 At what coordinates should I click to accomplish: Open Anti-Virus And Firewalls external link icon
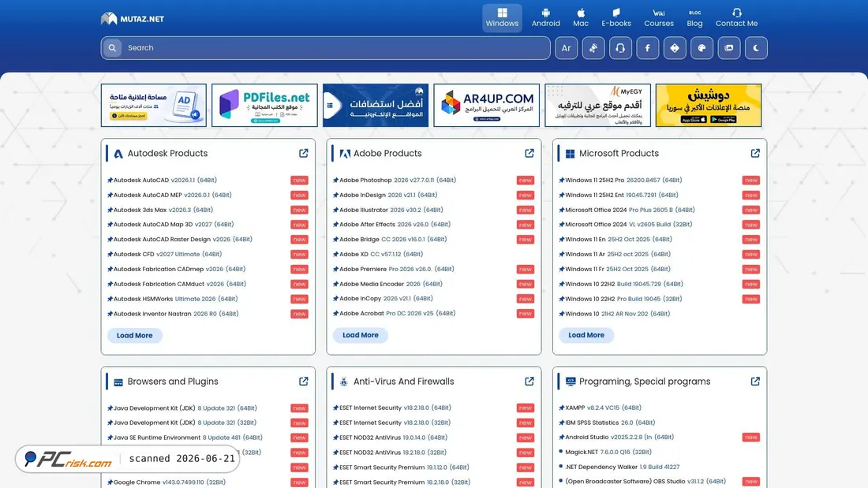(529, 382)
